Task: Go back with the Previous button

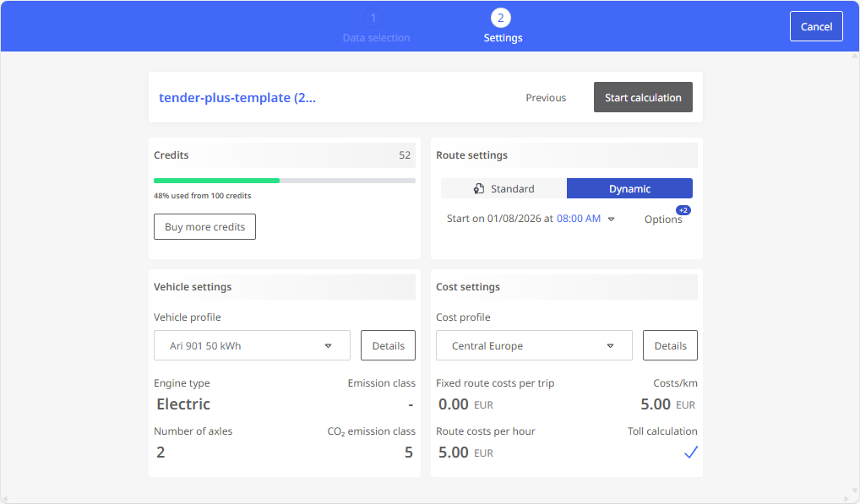Action: 546,97
